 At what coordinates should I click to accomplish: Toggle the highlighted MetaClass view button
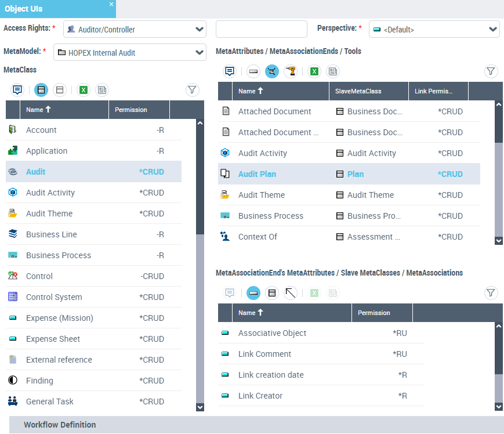(41, 90)
